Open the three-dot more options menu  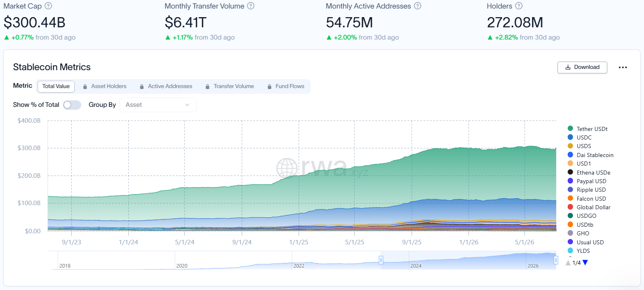623,67
